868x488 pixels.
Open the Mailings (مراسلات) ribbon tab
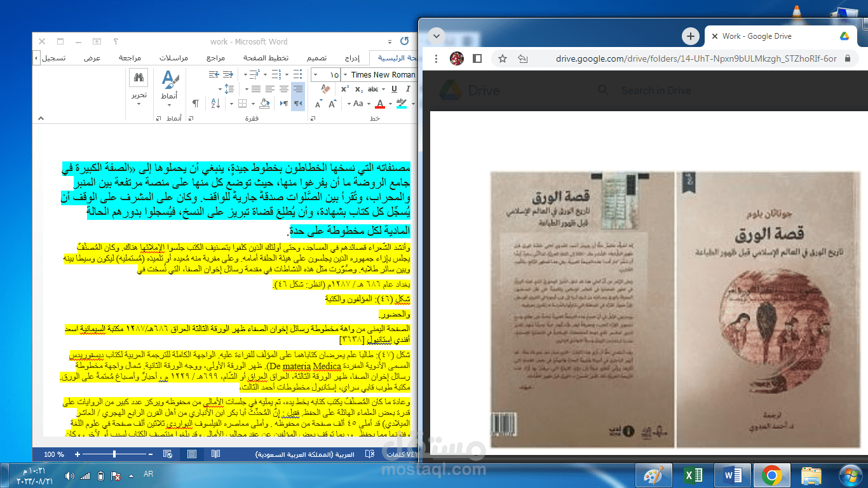(173, 58)
